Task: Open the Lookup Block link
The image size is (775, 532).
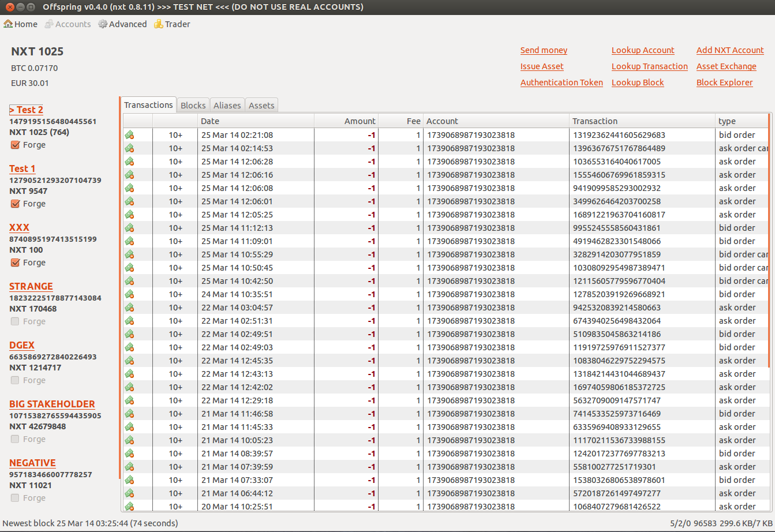Action: (x=638, y=83)
